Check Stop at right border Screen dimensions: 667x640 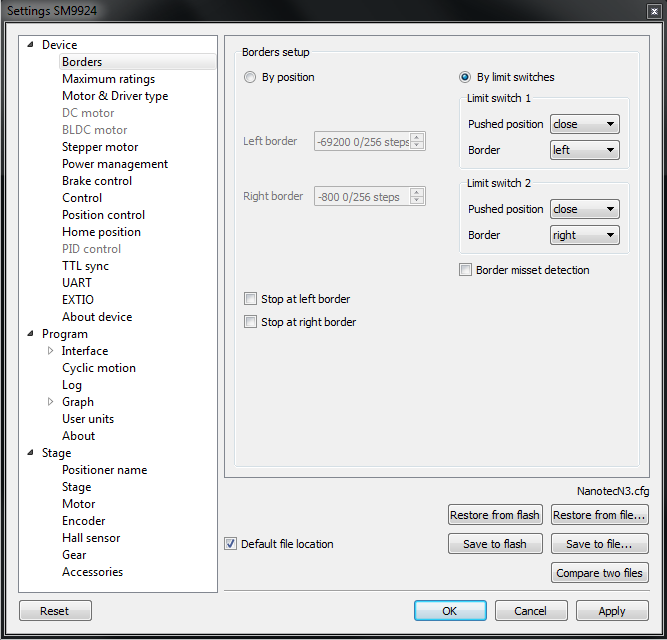[x=250, y=322]
